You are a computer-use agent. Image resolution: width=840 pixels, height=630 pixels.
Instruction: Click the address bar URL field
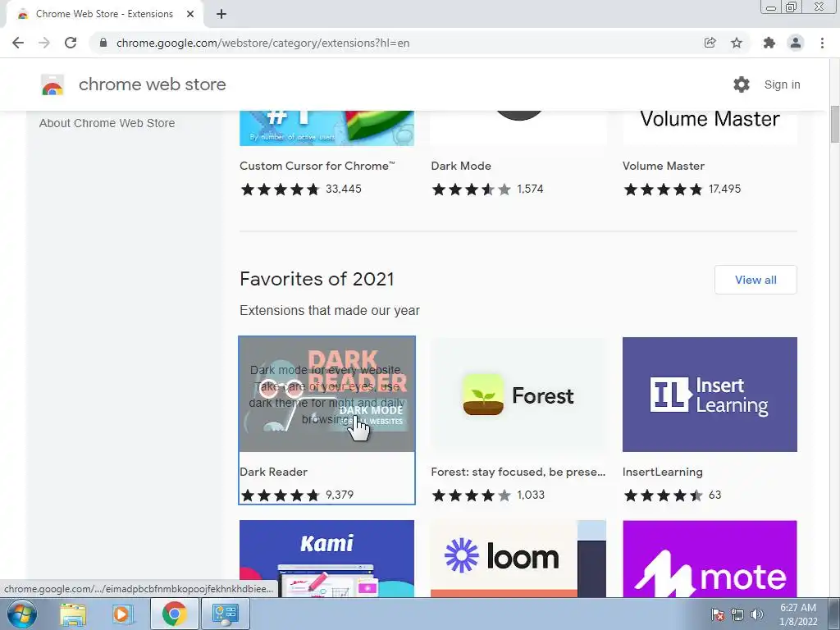click(262, 43)
